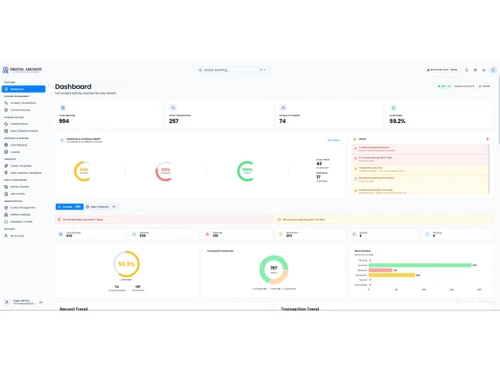
Task: Open Consent Transactions in the sidebar
Action: click(23, 103)
